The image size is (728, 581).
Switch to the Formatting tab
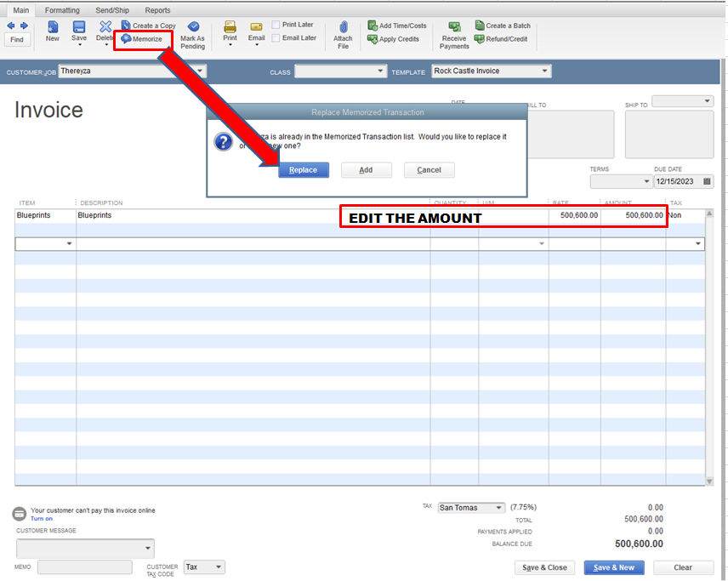[62, 10]
